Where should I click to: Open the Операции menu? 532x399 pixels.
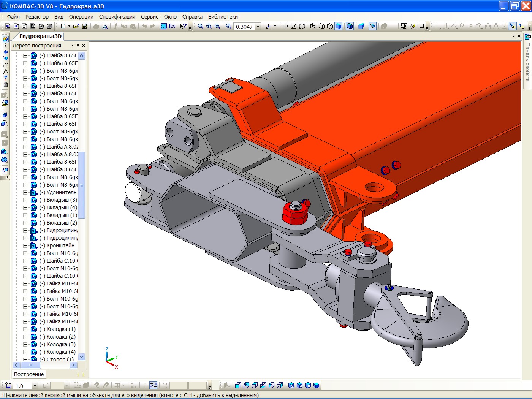pyautogui.click(x=81, y=17)
